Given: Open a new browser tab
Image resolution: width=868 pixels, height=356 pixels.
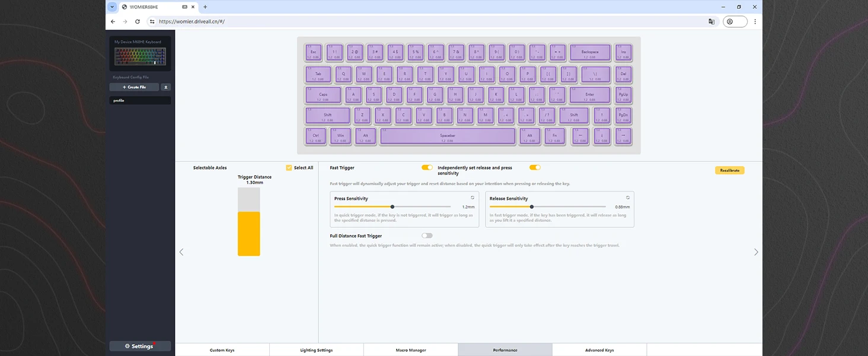Looking at the screenshot, I should pos(205,7).
